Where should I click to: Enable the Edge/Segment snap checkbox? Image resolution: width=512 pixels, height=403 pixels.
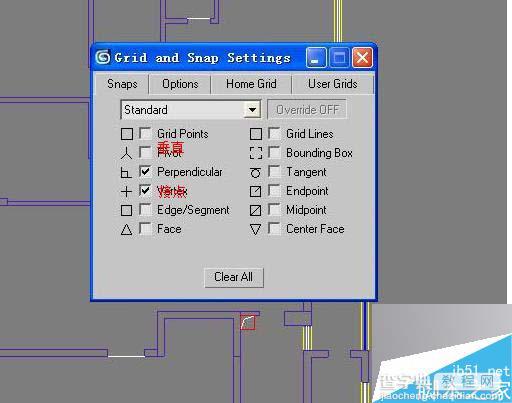(x=145, y=210)
